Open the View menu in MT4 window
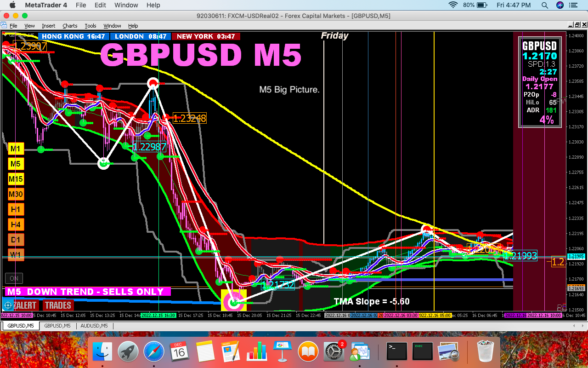The height and width of the screenshot is (368, 588). tap(29, 26)
